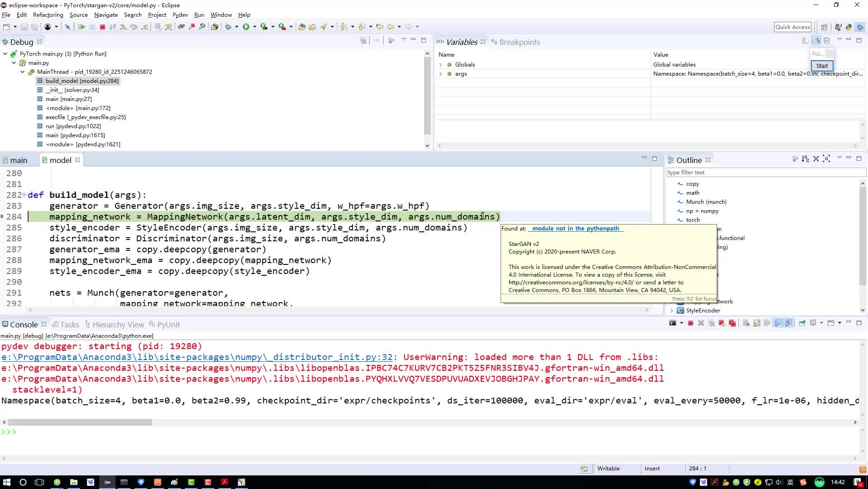Screen dimensions: 868x489
Task: Select the run [pydevd.py:1022] stack frame
Action: (x=69, y=126)
